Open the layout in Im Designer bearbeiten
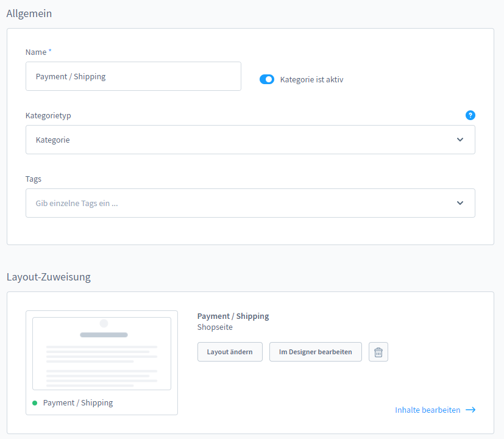The image size is (504, 439). click(315, 352)
